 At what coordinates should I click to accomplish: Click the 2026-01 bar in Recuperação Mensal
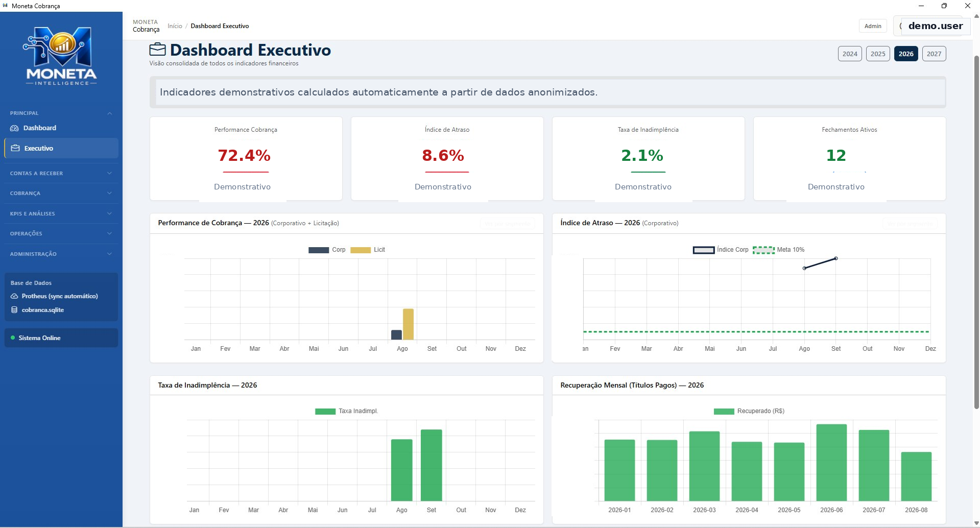pyautogui.click(x=619, y=470)
